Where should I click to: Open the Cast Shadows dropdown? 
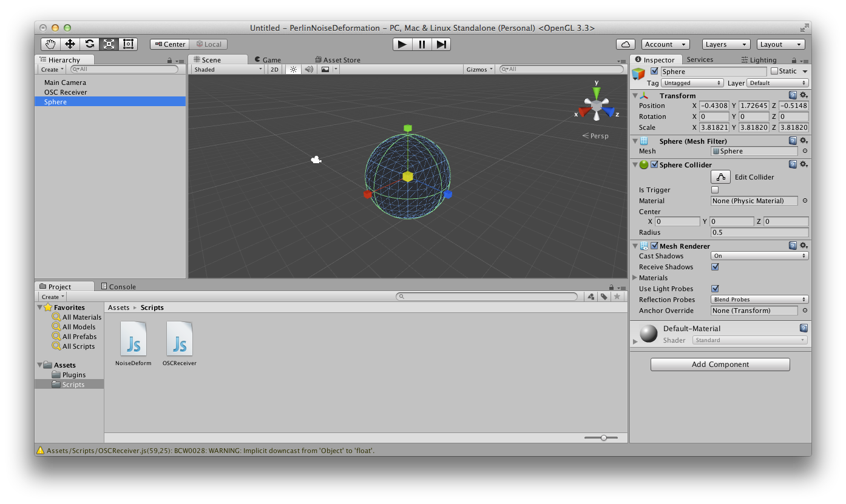click(760, 256)
